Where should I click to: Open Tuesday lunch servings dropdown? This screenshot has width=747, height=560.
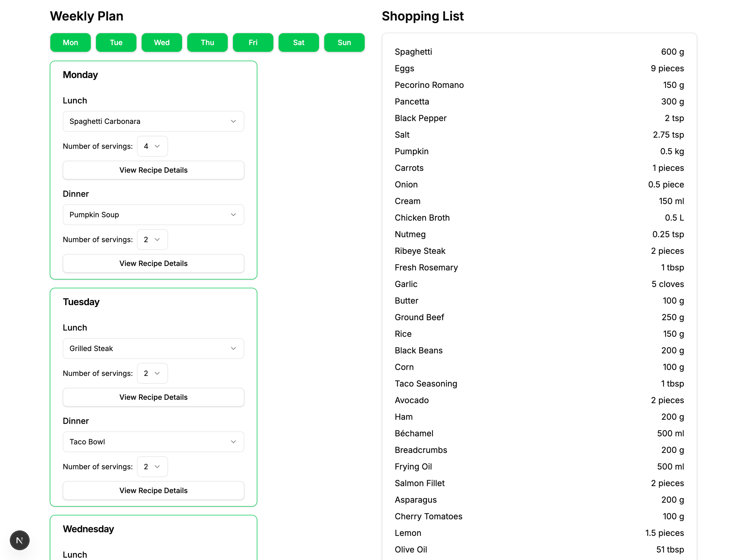[152, 373]
